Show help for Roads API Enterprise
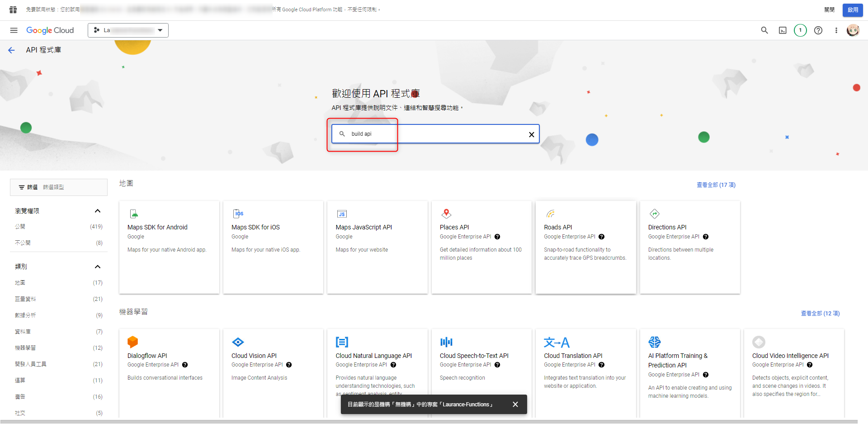Image resolution: width=868 pixels, height=424 pixels. pyautogui.click(x=601, y=237)
